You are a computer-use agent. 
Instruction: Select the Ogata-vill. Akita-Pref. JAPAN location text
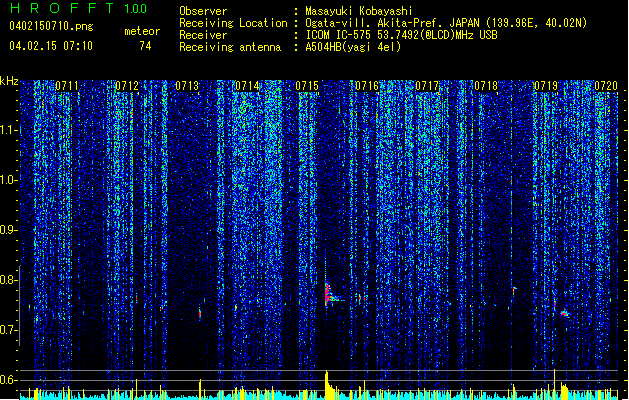446,23
